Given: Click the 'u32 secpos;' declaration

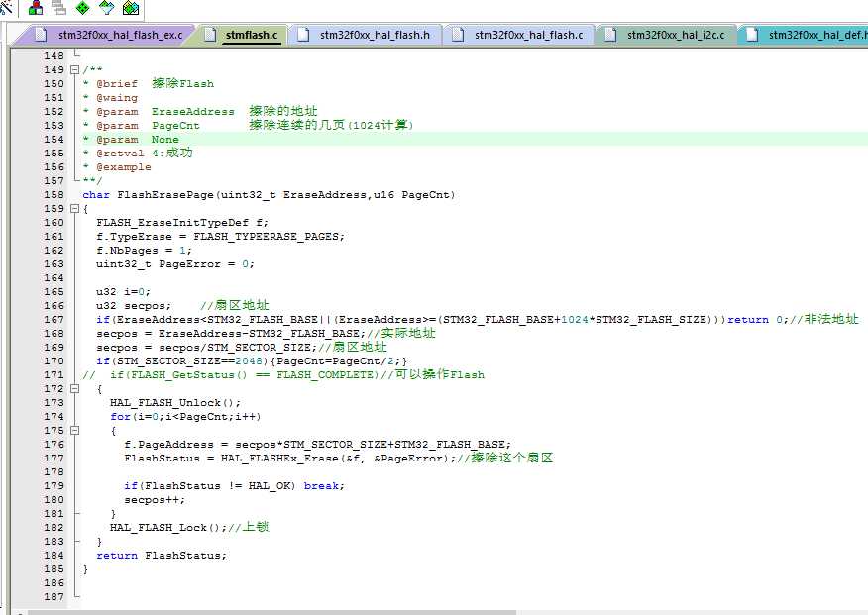Looking at the screenshot, I should tap(134, 306).
